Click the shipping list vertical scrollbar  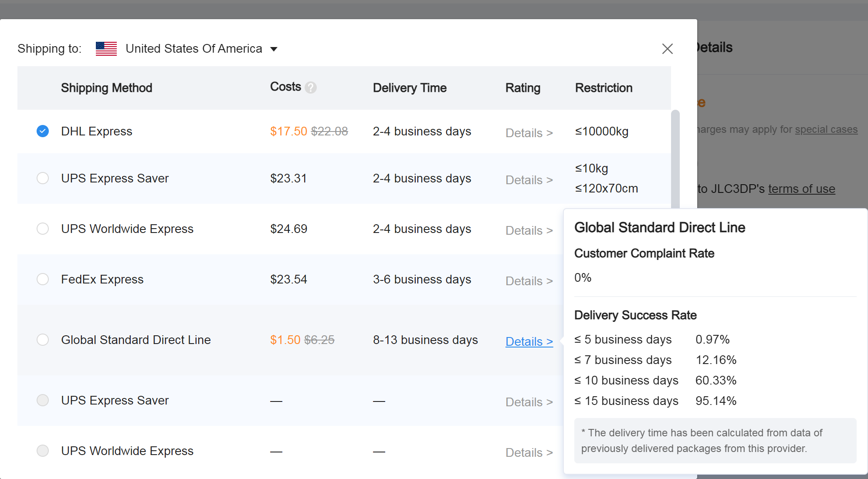coord(675,157)
